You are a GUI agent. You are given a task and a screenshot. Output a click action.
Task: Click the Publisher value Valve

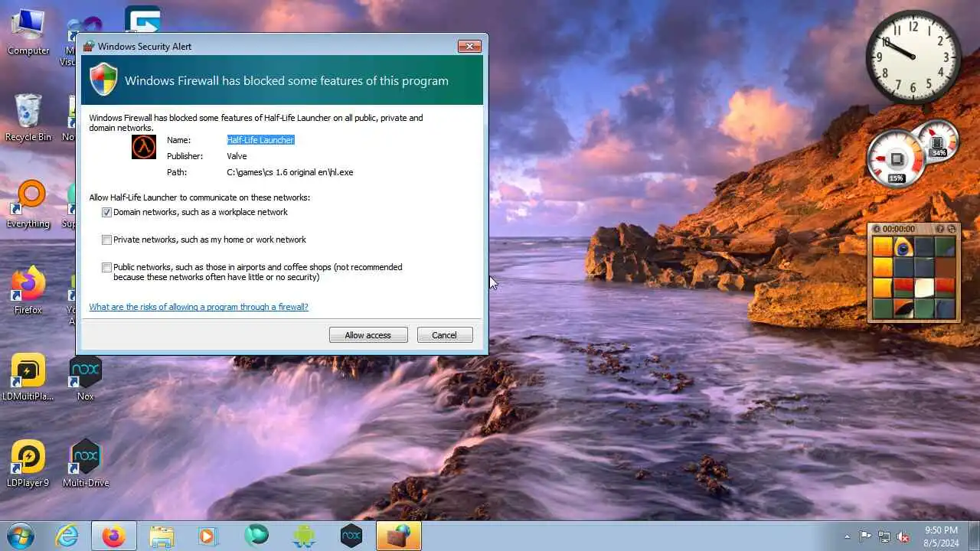pyautogui.click(x=237, y=156)
